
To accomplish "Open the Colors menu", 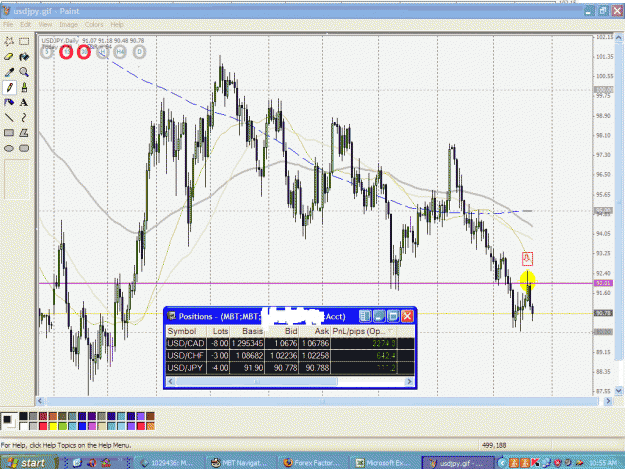I will [94, 24].
